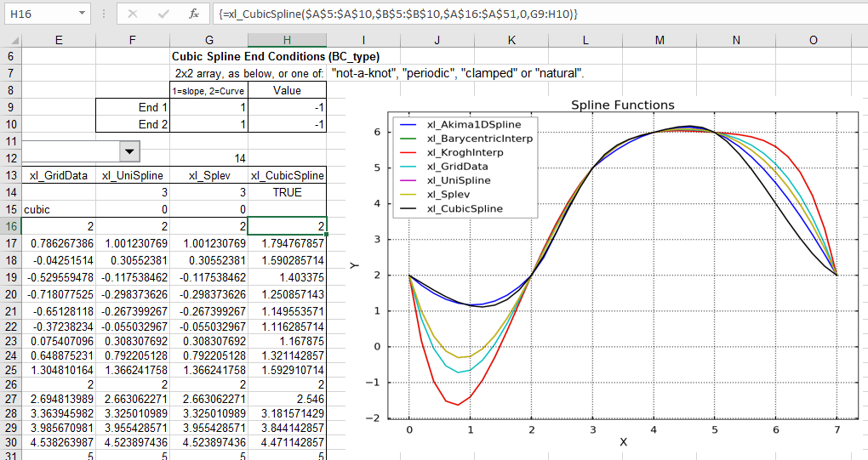This screenshot has width=868, height=460.
Task: Open Insert Function fx dialog
Action: (x=194, y=14)
